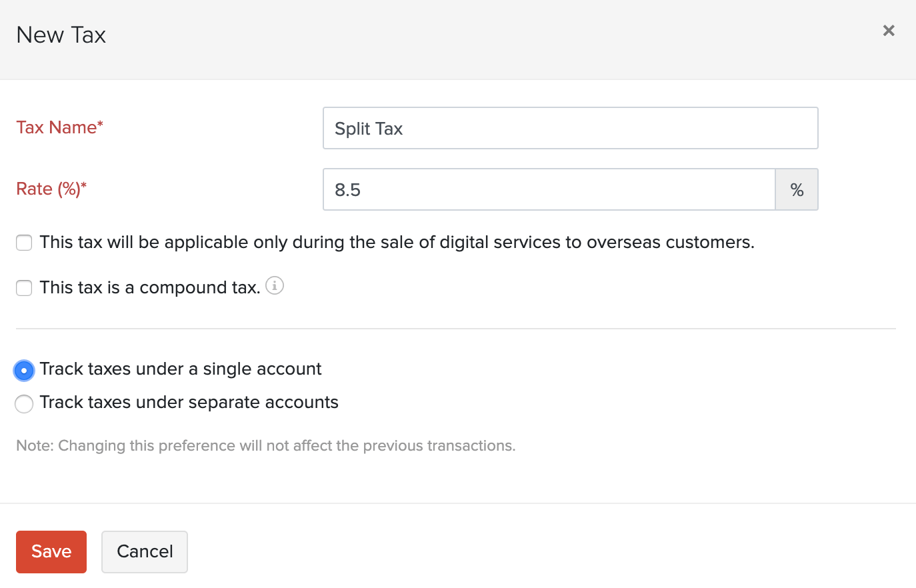916x588 pixels.
Task: Select the single account radio button
Action: coord(24,371)
